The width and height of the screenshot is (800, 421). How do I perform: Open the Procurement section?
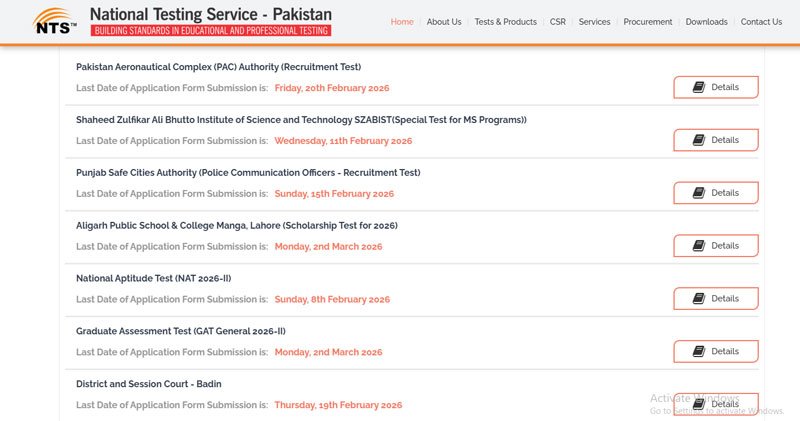pos(647,22)
